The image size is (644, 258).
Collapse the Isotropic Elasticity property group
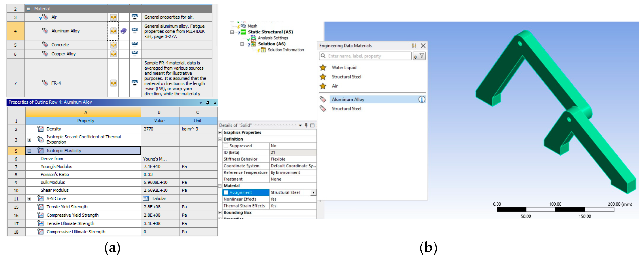tap(29, 151)
